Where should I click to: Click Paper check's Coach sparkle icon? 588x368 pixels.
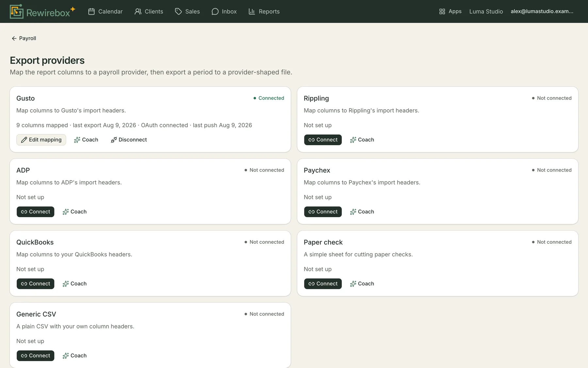pos(353,284)
